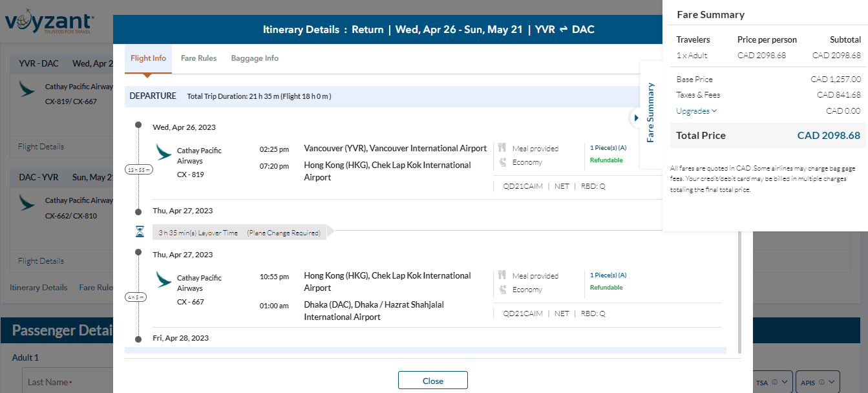The height and width of the screenshot is (393, 868).
Task: Switch to the Fare Rules tab
Action: click(198, 58)
